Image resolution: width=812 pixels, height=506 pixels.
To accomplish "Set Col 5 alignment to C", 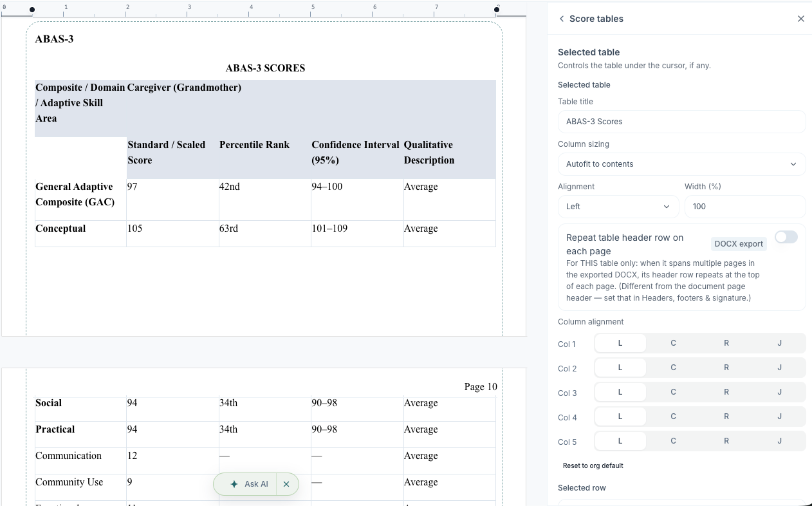I will point(673,441).
